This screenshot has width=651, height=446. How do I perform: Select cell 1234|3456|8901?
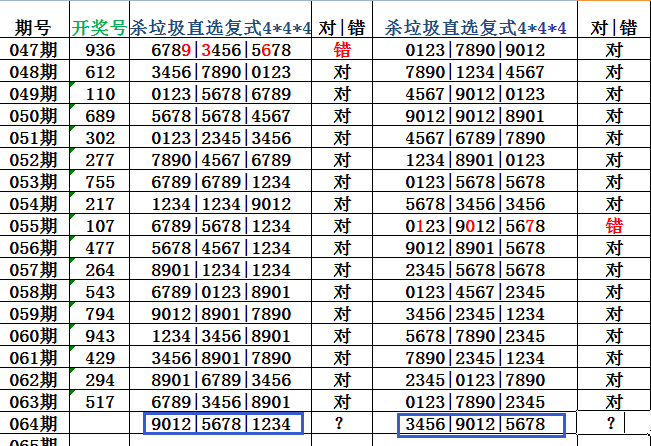(221, 336)
